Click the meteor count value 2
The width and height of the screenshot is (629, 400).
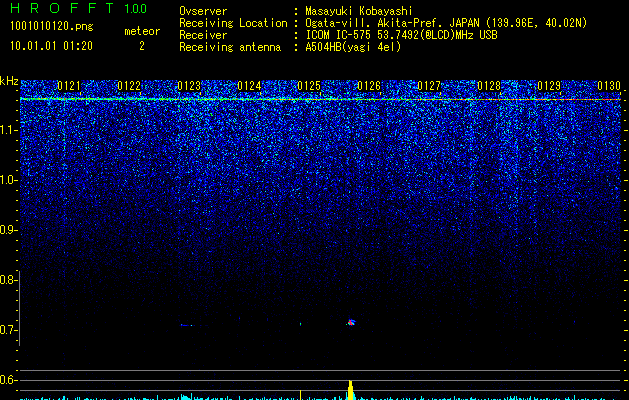coord(142,46)
